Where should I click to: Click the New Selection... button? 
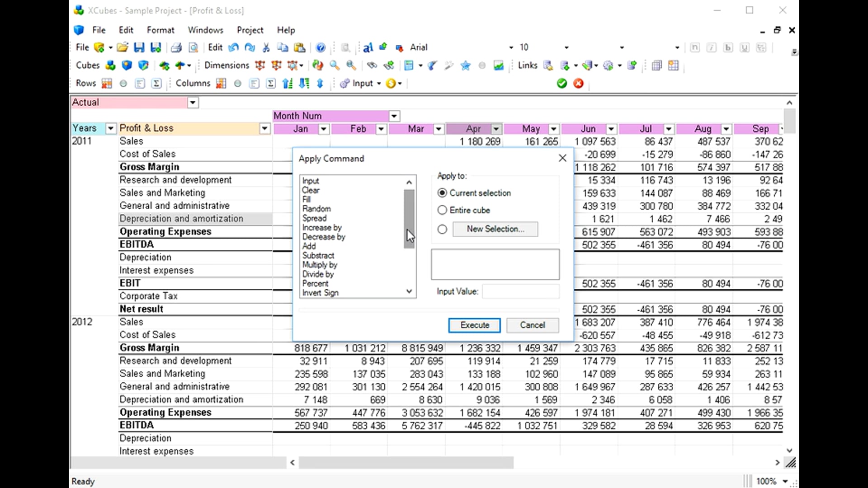[x=495, y=229]
